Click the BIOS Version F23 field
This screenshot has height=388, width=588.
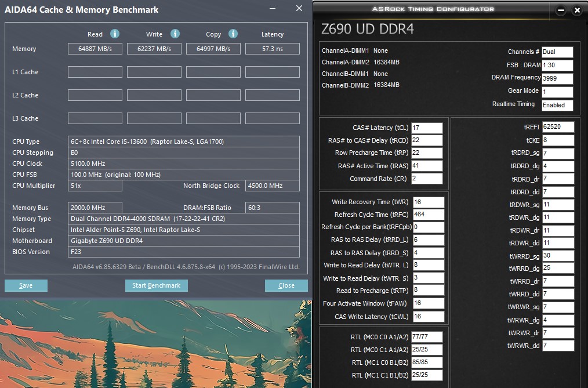pos(184,252)
